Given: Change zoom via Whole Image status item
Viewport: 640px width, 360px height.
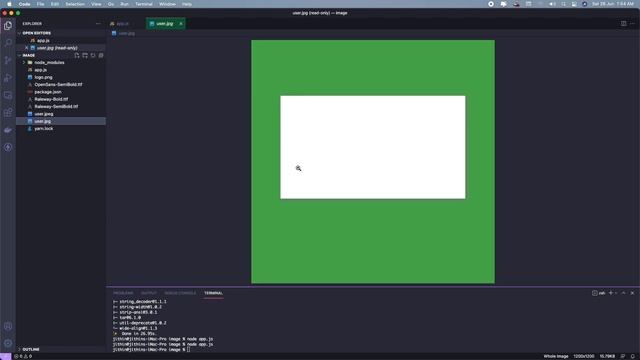Looking at the screenshot, I should pyautogui.click(x=556, y=356).
